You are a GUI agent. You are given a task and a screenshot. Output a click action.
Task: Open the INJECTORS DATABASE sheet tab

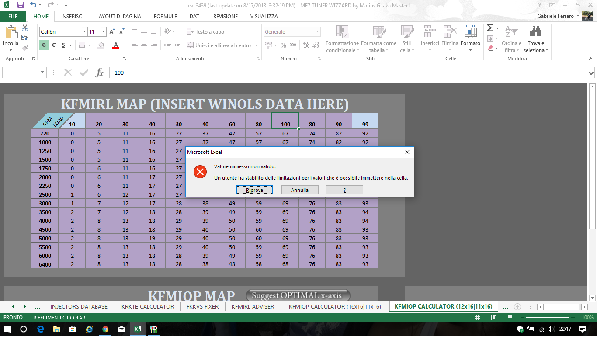pyautogui.click(x=79, y=307)
